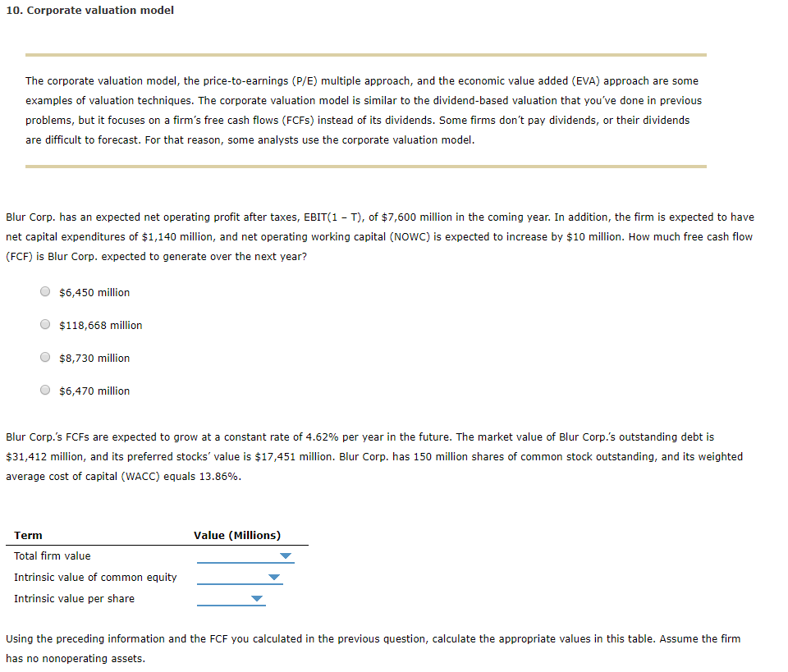Screen dimensions: 788x672
Task: Click the 'Term' column header
Action: pos(28,536)
